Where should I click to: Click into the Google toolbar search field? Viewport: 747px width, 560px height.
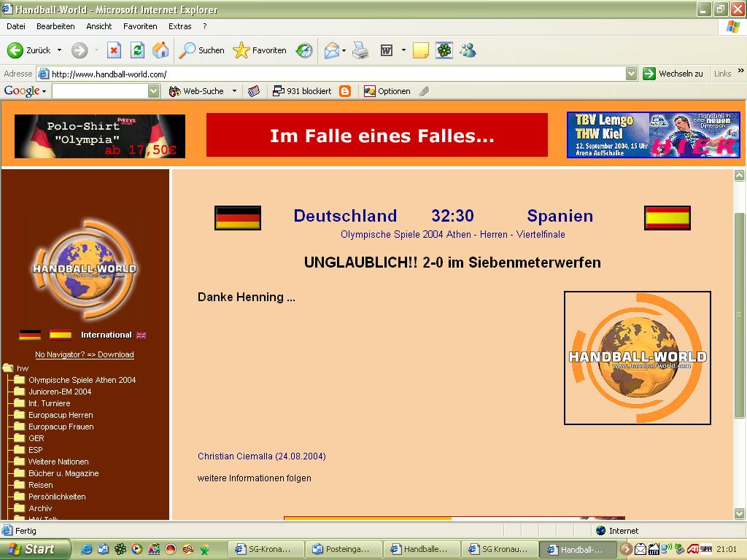pos(99,91)
